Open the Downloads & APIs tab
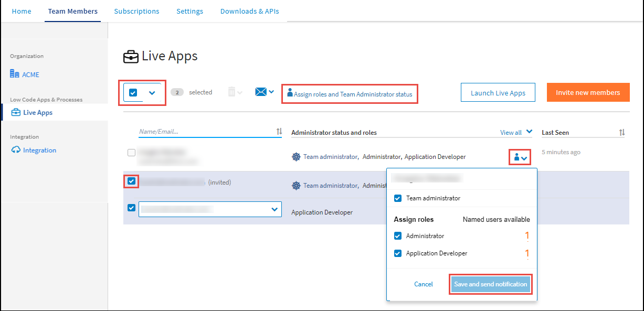This screenshot has height=311, width=644. (x=249, y=11)
